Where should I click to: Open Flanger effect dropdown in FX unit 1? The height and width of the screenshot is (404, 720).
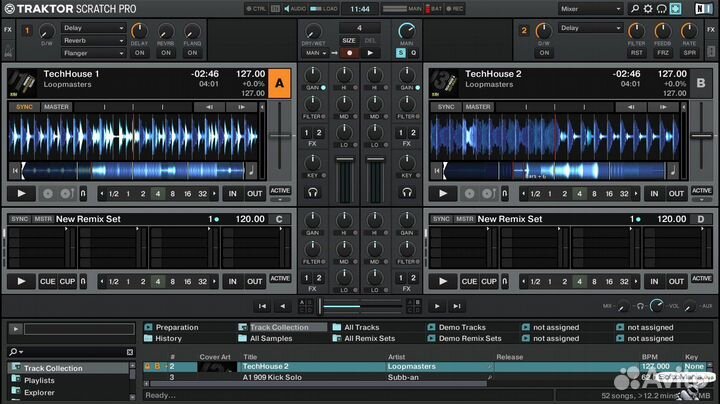(93, 53)
